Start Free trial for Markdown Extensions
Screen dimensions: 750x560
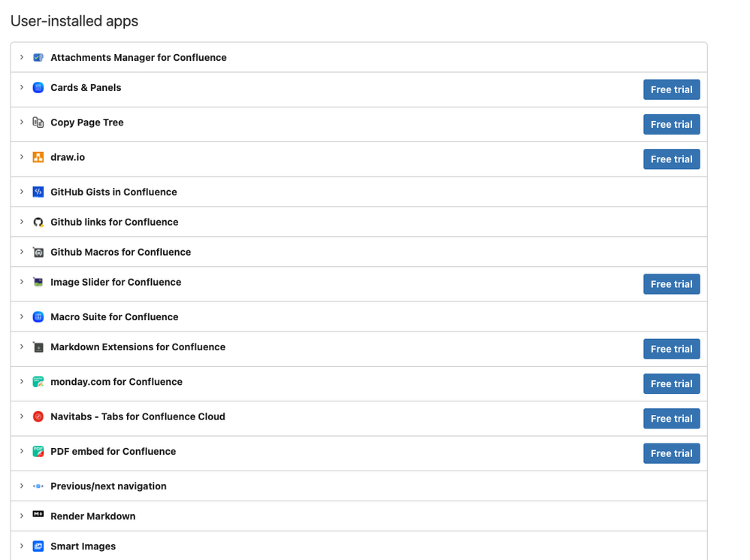[671, 348]
